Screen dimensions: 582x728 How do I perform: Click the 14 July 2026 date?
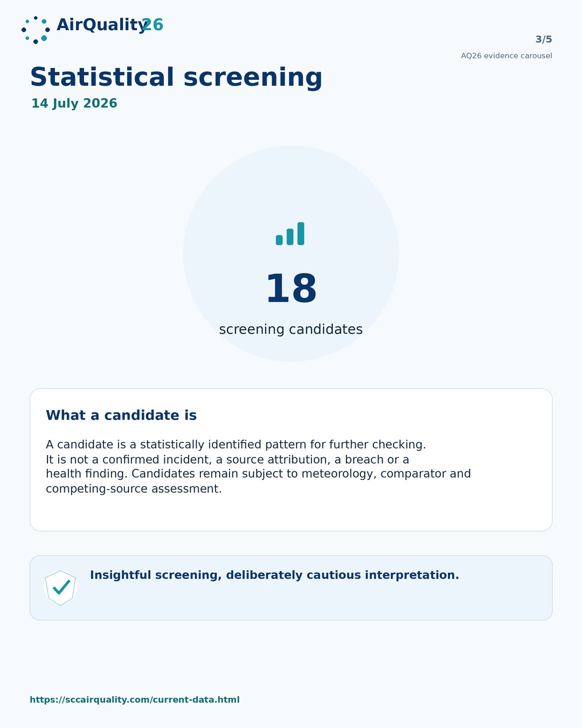click(74, 104)
